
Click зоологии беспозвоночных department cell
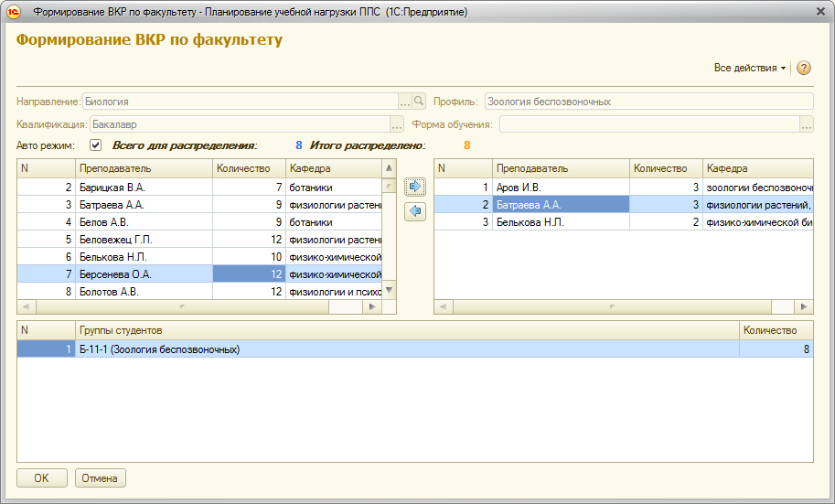[758, 187]
